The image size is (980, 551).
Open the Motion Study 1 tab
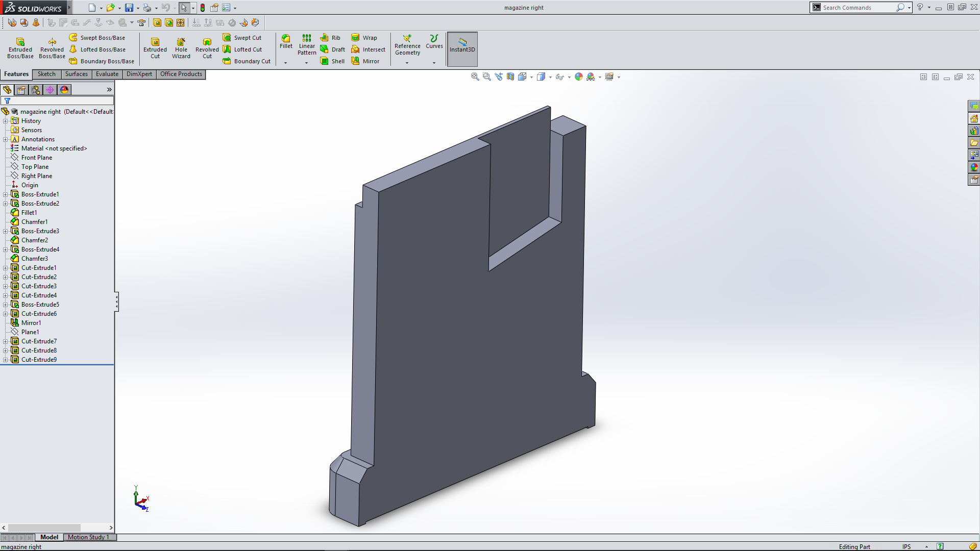coord(88,537)
